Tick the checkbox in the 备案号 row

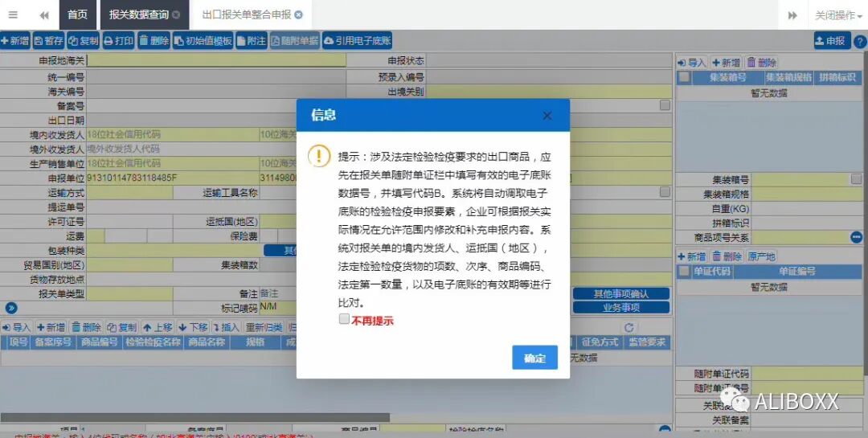pyautogui.click(x=665, y=105)
